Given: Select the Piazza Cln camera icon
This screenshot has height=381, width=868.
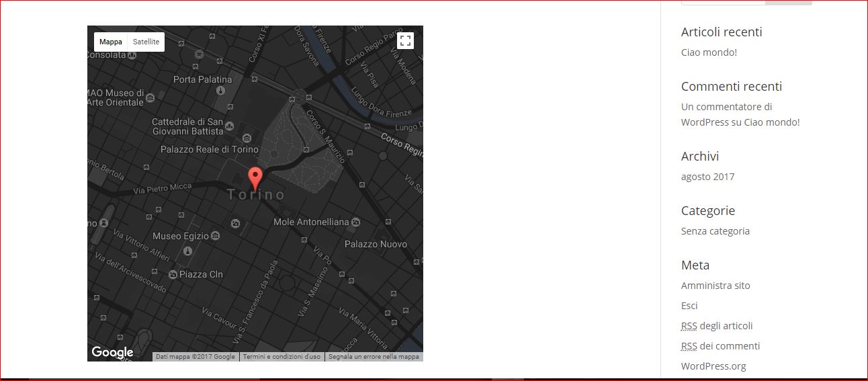Looking at the screenshot, I should pyautogui.click(x=173, y=274).
